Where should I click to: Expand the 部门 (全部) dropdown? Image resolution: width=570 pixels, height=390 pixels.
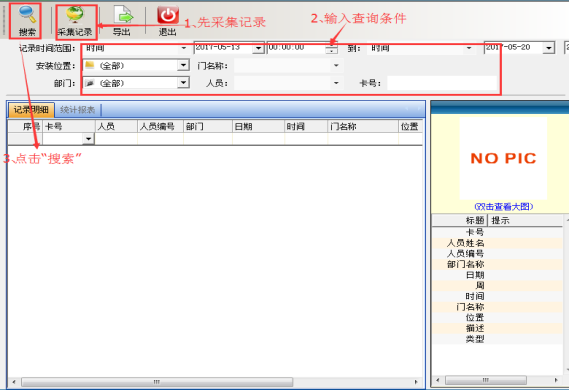coord(184,83)
